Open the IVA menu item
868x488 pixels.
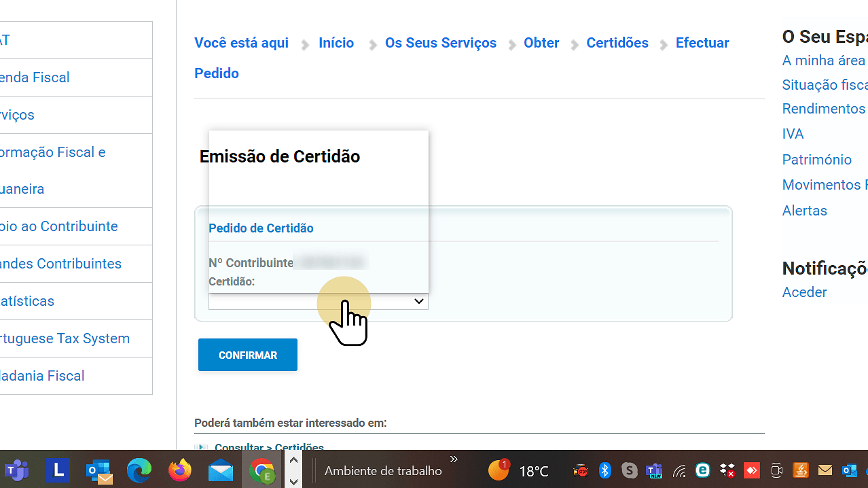pos(793,134)
